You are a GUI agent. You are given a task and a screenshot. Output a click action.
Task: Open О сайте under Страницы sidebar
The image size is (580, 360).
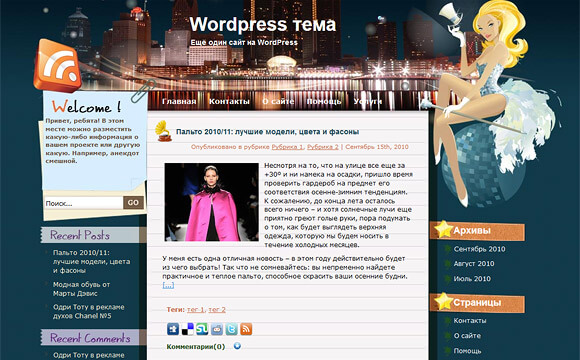click(467, 336)
